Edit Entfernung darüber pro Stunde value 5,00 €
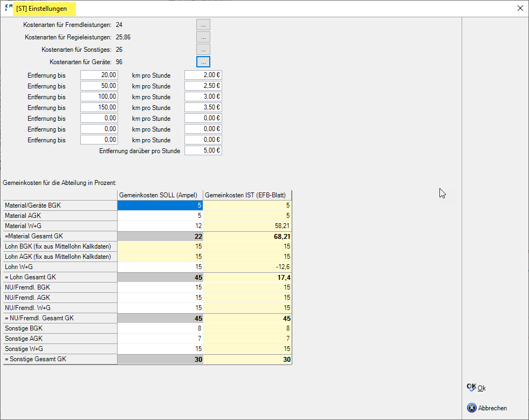 pos(203,151)
